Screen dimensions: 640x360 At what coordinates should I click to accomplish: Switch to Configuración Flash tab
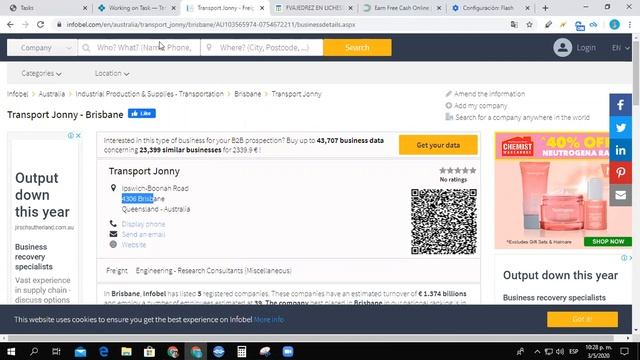click(490, 8)
